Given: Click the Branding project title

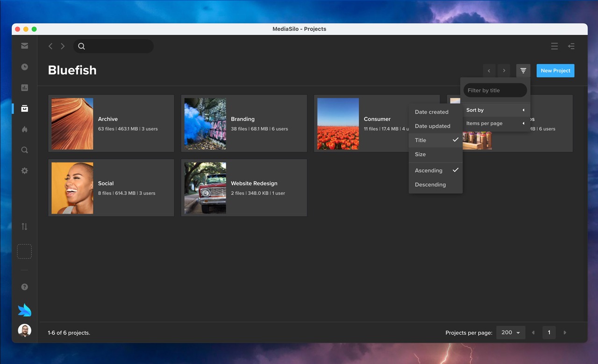Looking at the screenshot, I should pyautogui.click(x=243, y=119).
